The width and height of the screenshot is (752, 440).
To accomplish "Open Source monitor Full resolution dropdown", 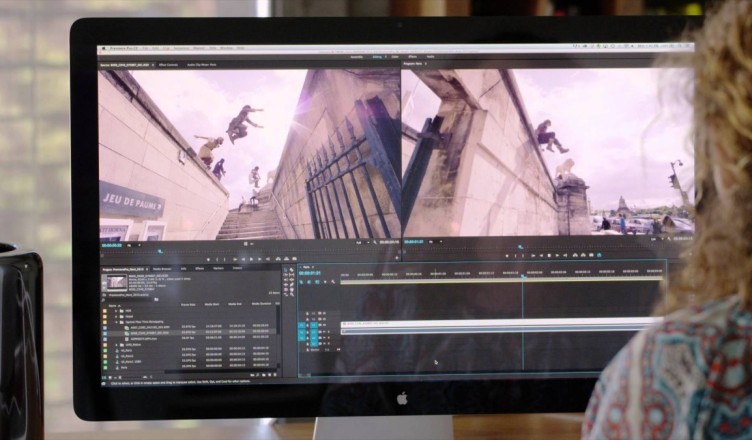I will 361,242.
